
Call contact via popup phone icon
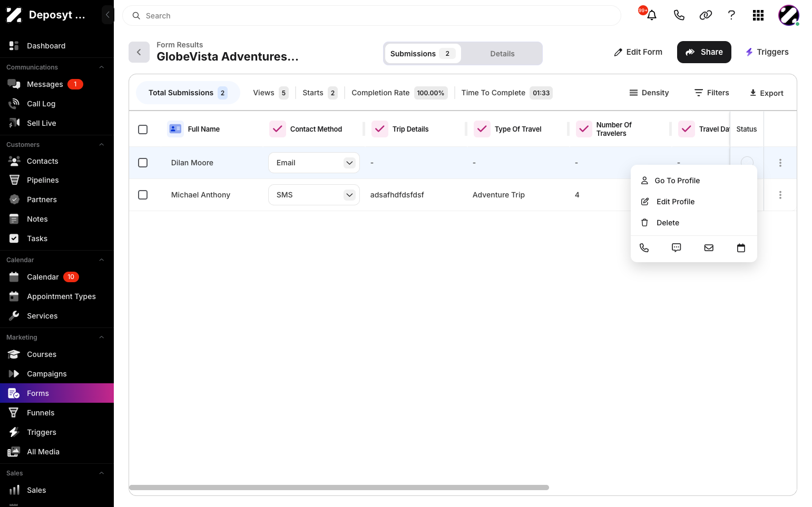(644, 248)
